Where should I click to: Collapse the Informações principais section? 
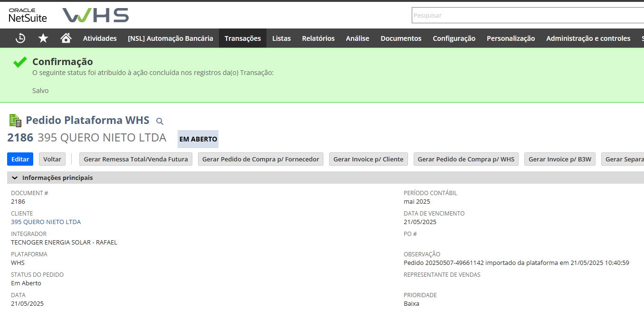point(15,178)
